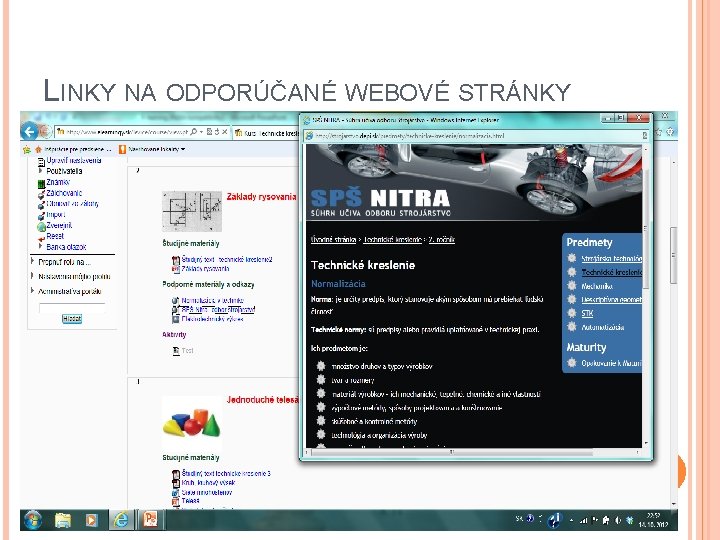Image resolution: width=720 pixels, height=540 pixels.
Task: Click the gear tools icon in background IE window
Action: (x=670, y=132)
